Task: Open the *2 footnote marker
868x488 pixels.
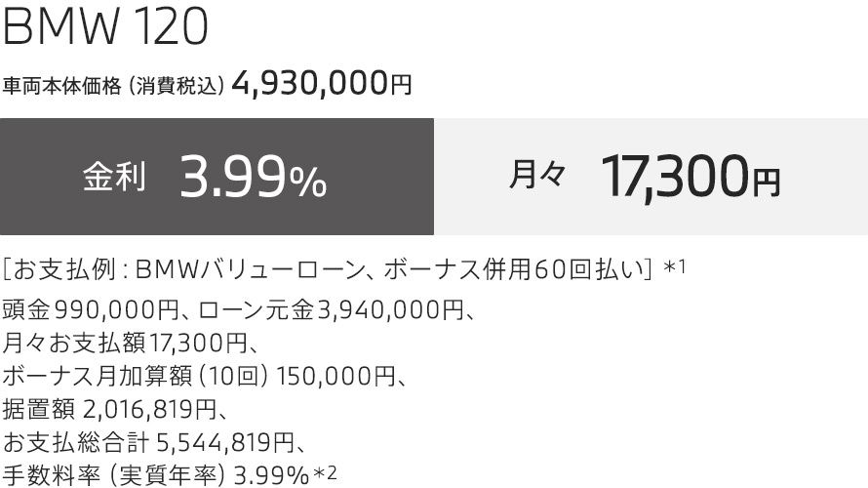Action: tap(326, 472)
